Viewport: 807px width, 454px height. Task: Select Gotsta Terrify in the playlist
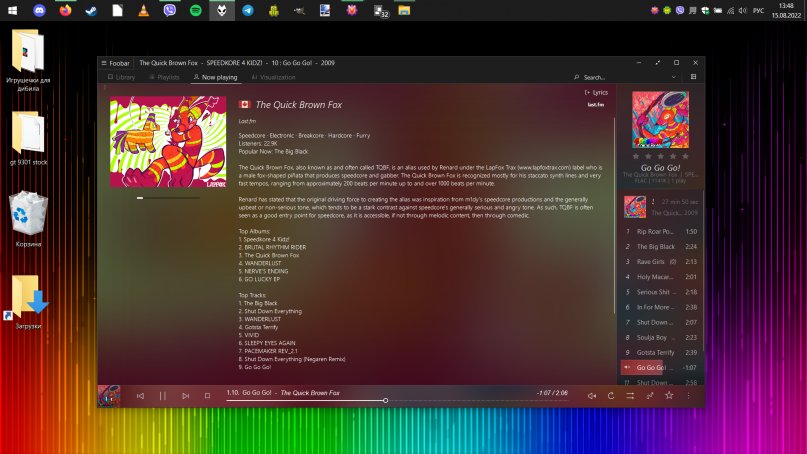pyautogui.click(x=656, y=352)
